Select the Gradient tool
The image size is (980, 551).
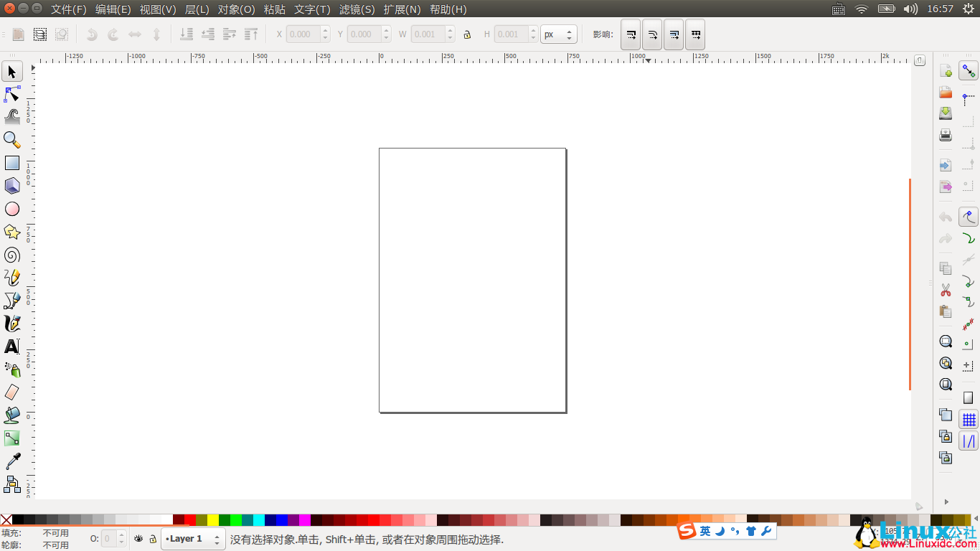tap(12, 438)
